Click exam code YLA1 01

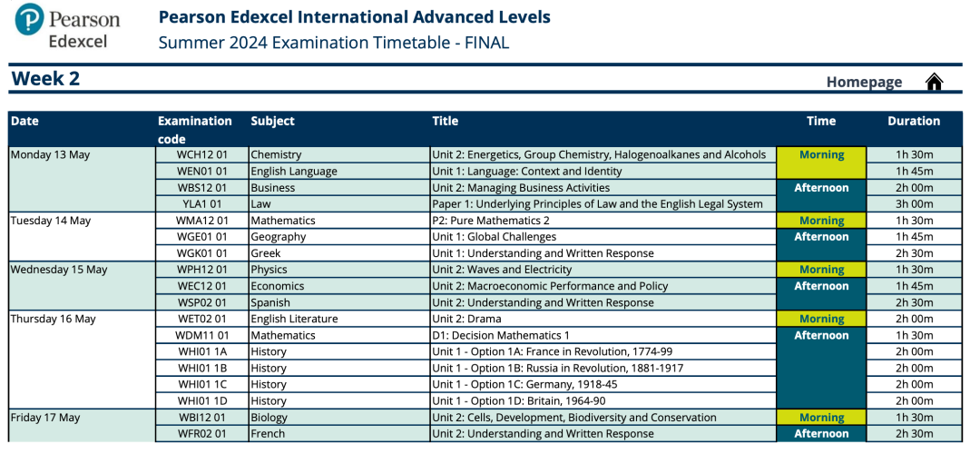201,204
